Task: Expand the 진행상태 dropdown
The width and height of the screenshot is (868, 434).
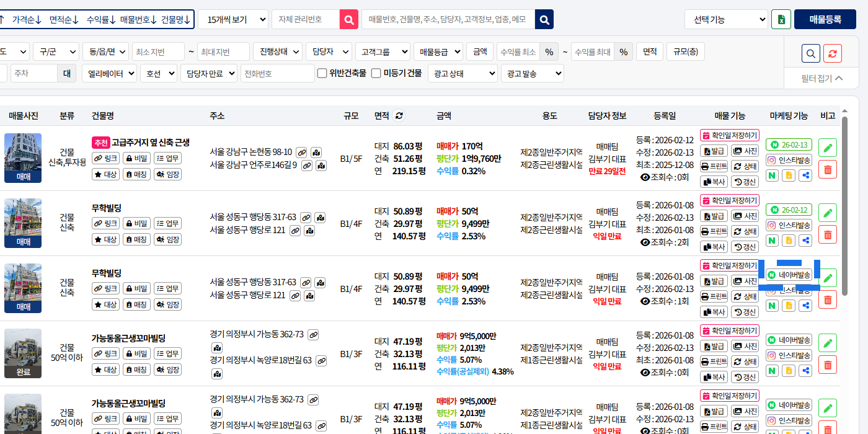Action: [x=278, y=51]
